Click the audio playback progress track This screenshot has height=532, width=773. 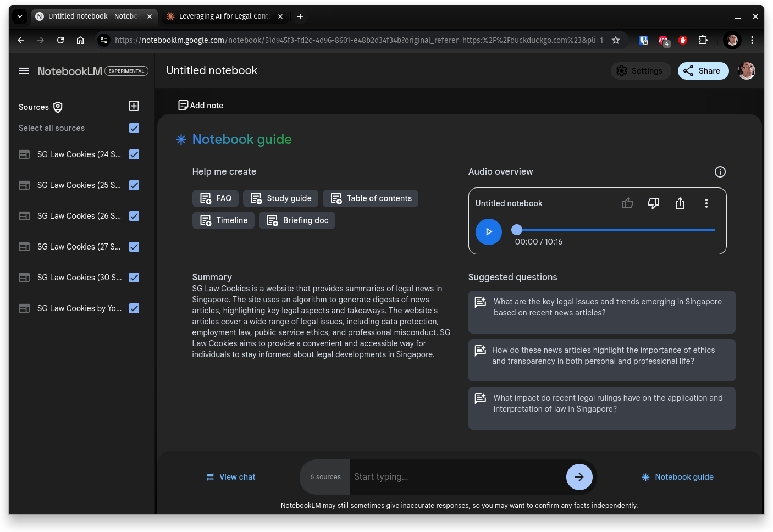point(616,230)
